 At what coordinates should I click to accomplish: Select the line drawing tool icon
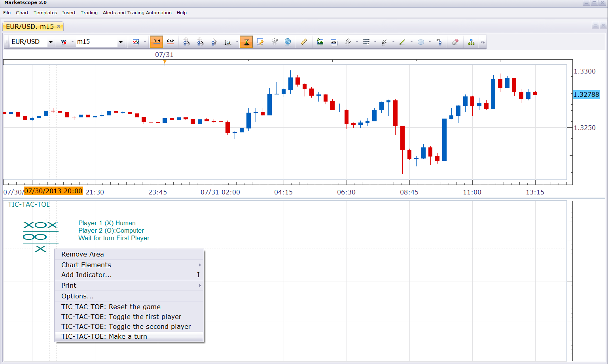click(348, 41)
